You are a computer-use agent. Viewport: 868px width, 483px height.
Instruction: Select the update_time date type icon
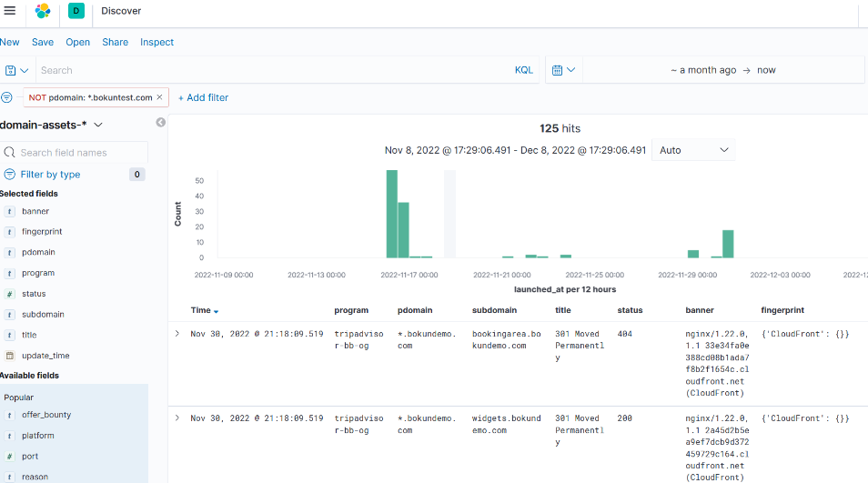(9, 356)
